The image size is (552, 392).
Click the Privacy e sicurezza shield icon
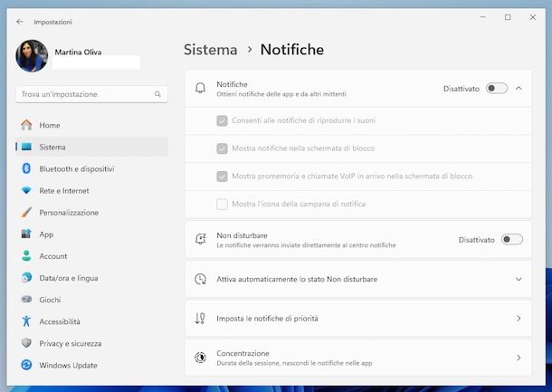(x=26, y=344)
